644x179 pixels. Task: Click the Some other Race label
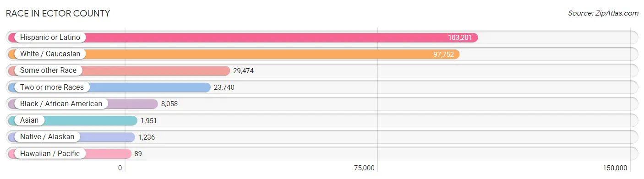click(x=48, y=71)
